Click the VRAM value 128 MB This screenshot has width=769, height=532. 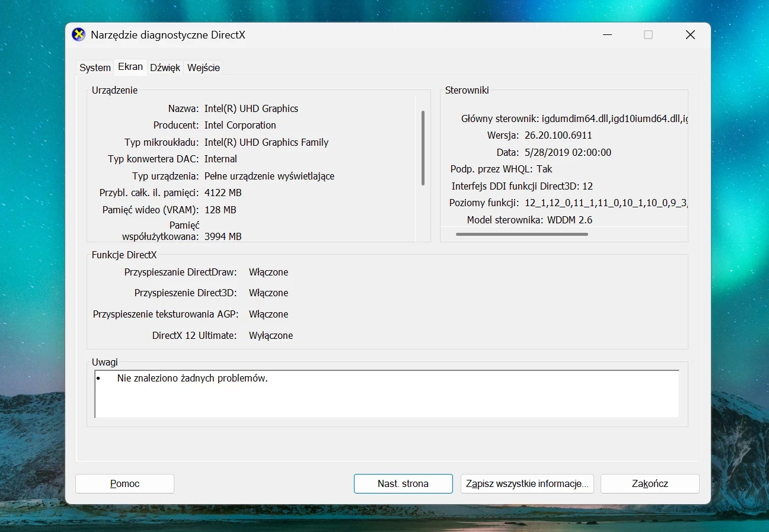pyautogui.click(x=221, y=210)
